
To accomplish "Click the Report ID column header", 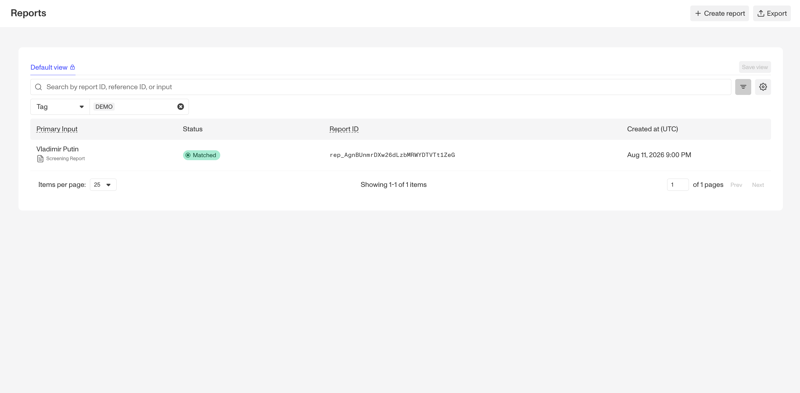I will [x=344, y=129].
